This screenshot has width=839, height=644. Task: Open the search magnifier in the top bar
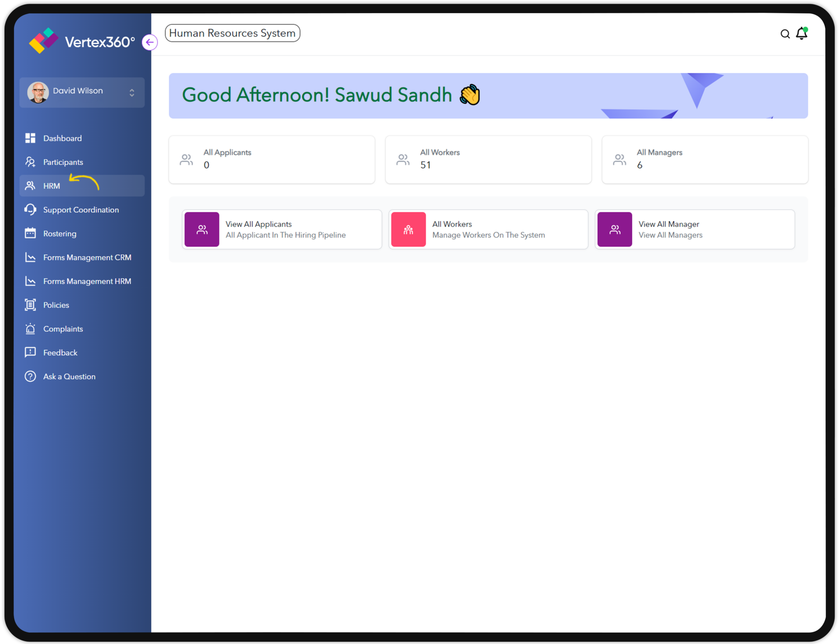pyautogui.click(x=785, y=34)
